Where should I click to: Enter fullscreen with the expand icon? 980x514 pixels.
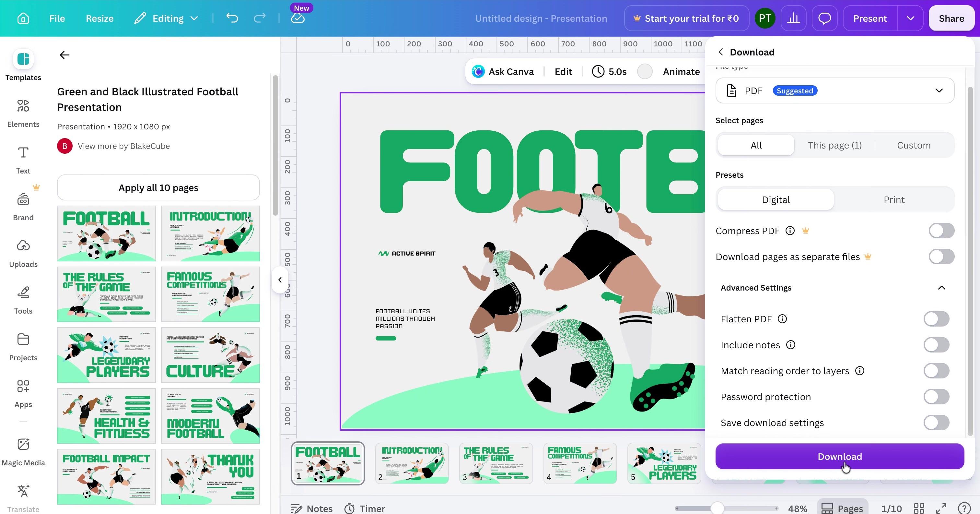click(x=941, y=508)
